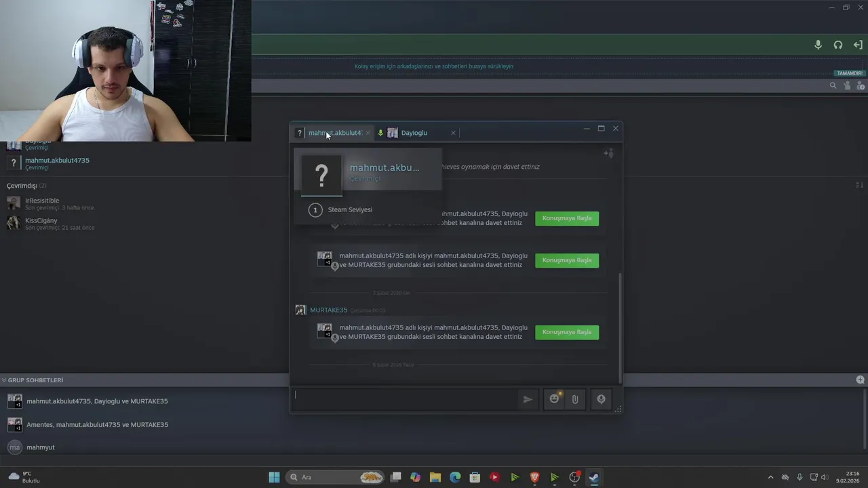Close the Dayioglu chat tab
The image size is (868, 488).
[x=453, y=133]
